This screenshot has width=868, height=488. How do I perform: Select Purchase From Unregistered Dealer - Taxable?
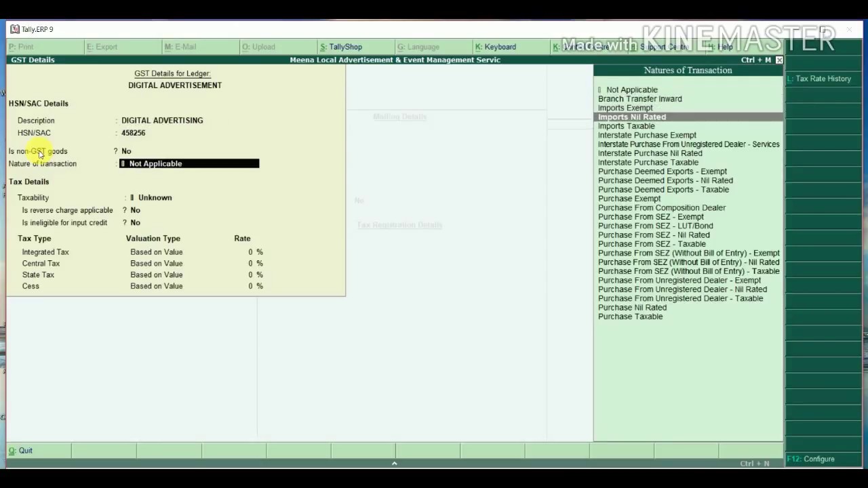(x=680, y=298)
